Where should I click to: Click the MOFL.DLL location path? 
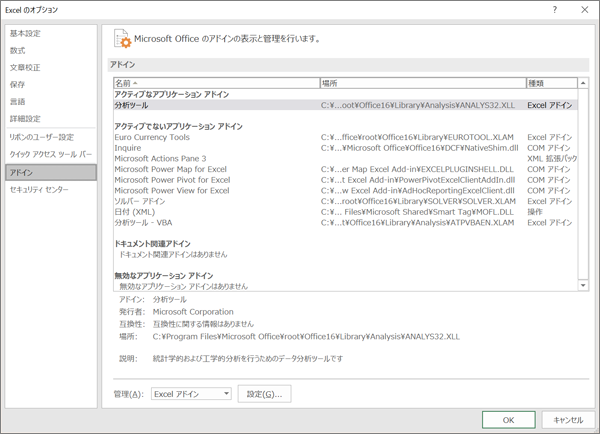(x=417, y=212)
